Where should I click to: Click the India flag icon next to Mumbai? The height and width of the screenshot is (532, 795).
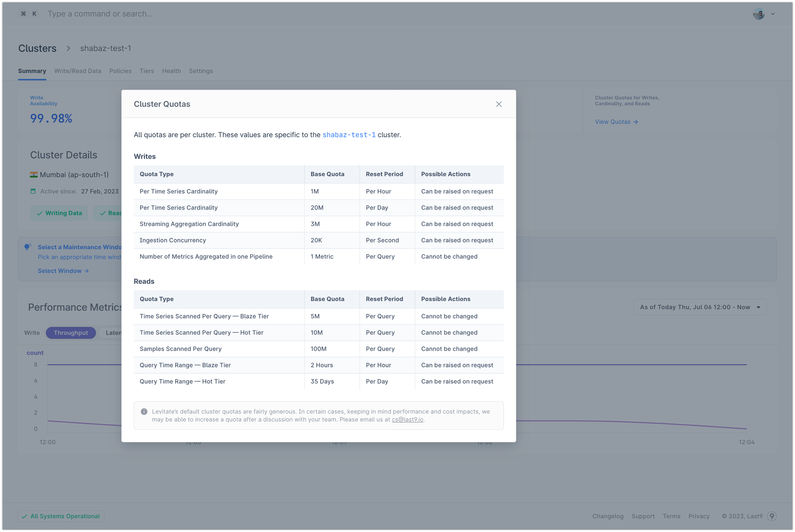34,175
